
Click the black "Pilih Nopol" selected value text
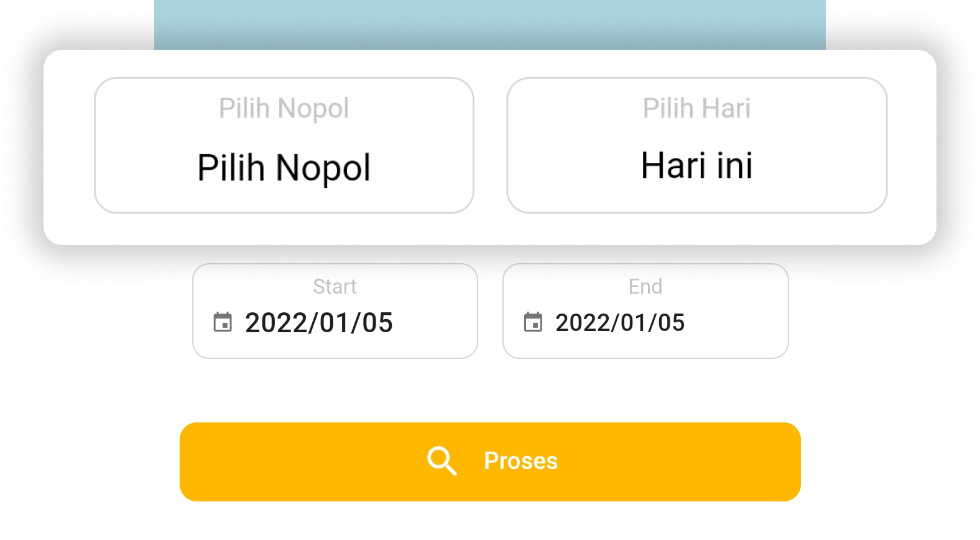(x=284, y=168)
